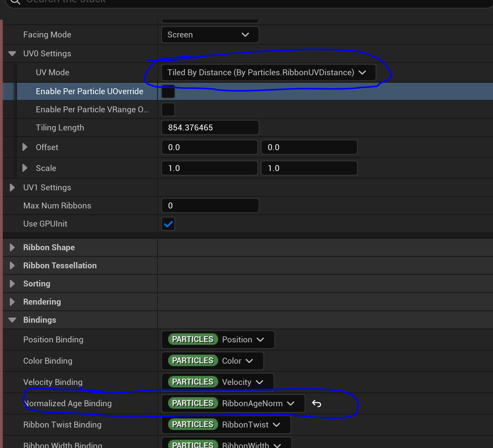The height and width of the screenshot is (448, 493).
Task: Click the Max Num Ribbons field
Action: pos(210,206)
